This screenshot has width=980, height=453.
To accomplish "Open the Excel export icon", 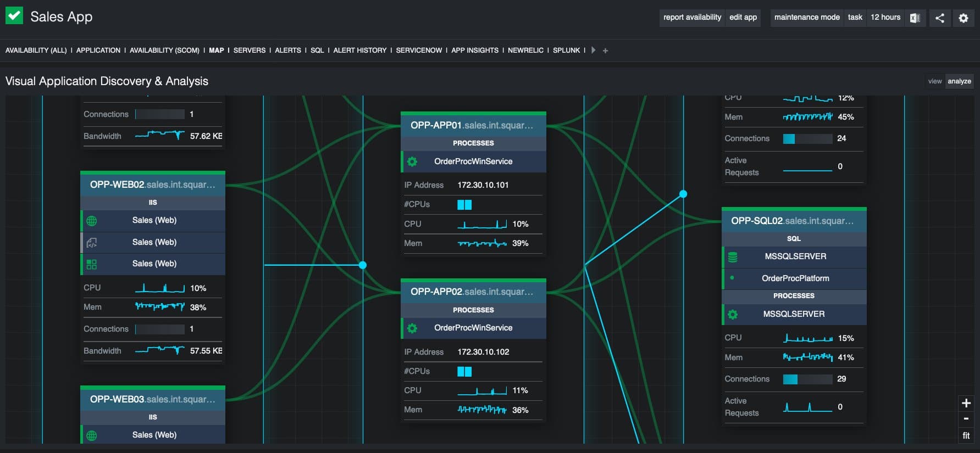I will (915, 18).
